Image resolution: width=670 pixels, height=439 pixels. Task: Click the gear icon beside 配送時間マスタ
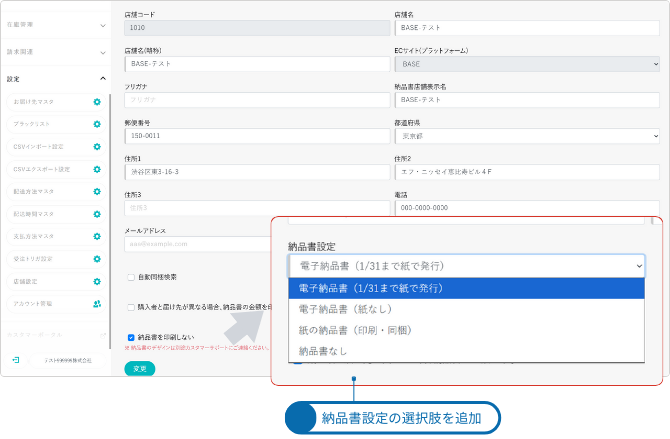click(x=97, y=214)
